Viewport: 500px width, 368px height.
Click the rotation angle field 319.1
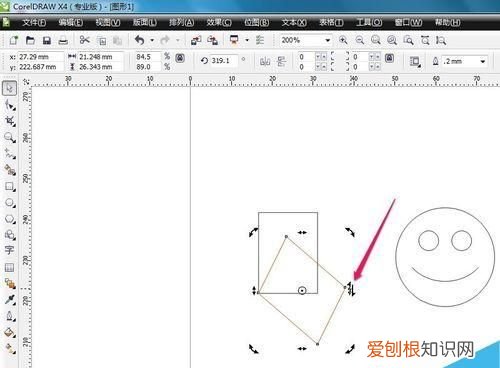pos(224,61)
